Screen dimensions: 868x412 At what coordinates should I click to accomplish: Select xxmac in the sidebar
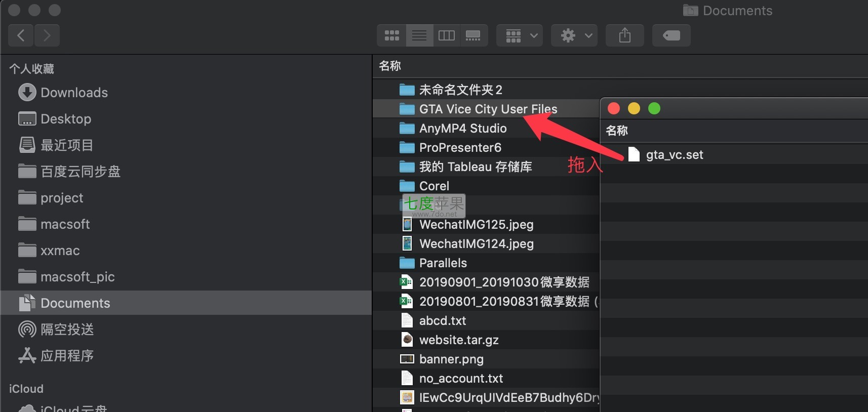[x=186, y=251]
